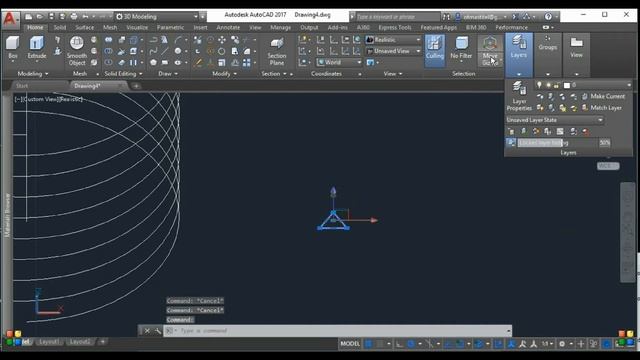This screenshot has height=360, width=640.
Task: Open the No Filter selection option
Action: click(x=461, y=48)
